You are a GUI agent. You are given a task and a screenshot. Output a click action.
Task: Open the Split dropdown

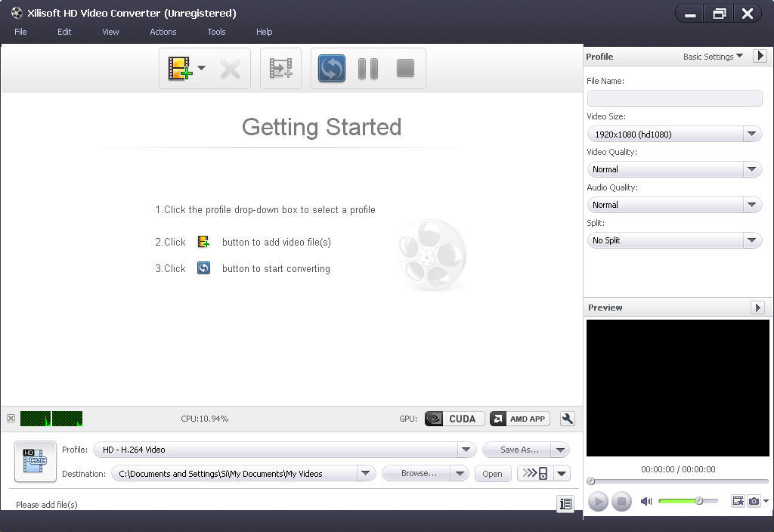coord(752,240)
